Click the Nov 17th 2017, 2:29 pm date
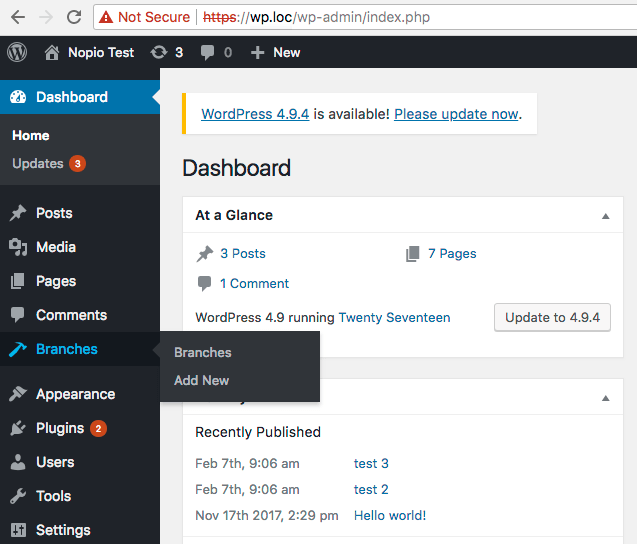The width and height of the screenshot is (637, 544). pos(267,515)
